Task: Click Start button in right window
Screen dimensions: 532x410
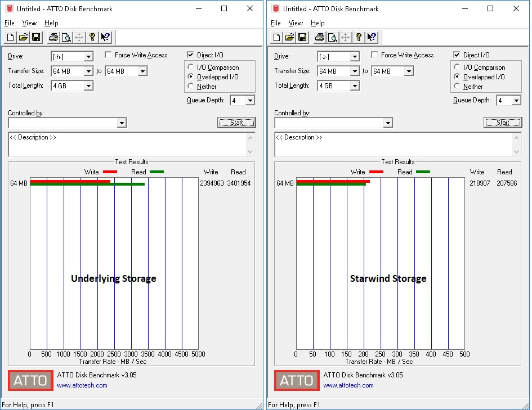Action: click(503, 123)
